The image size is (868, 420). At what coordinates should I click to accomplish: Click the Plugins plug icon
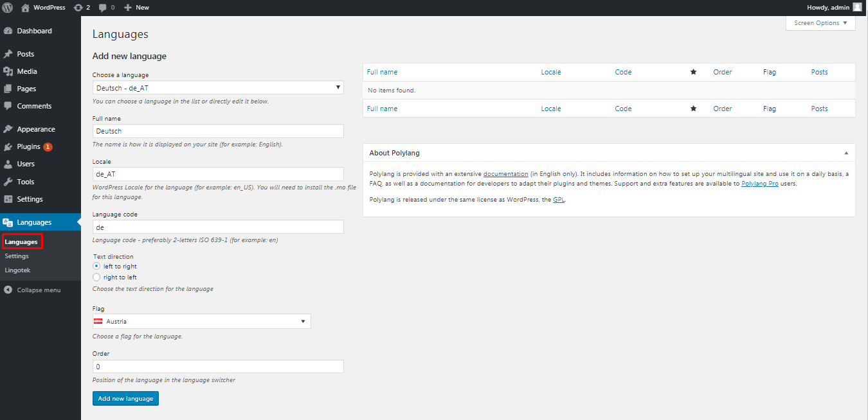8,146
